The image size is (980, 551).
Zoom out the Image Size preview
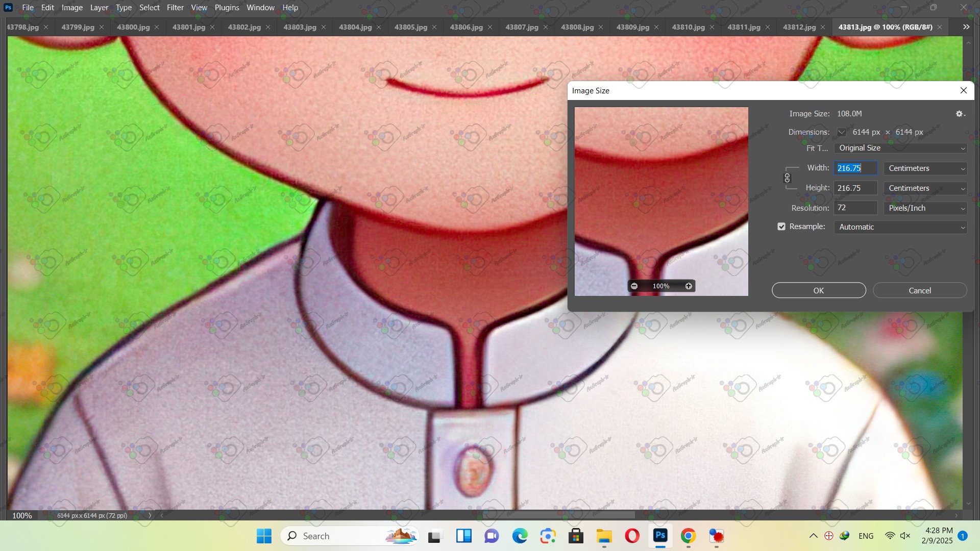pos(634,286)
